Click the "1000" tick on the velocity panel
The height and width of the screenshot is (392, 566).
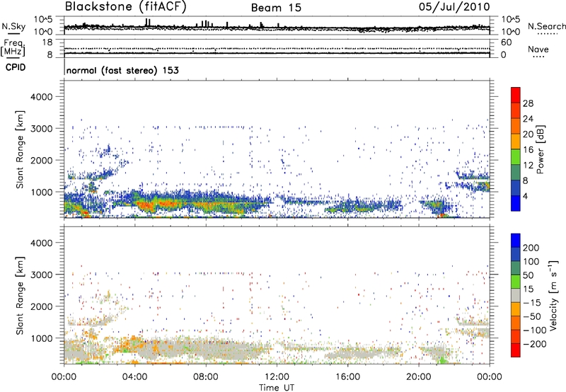coord(42,338)
